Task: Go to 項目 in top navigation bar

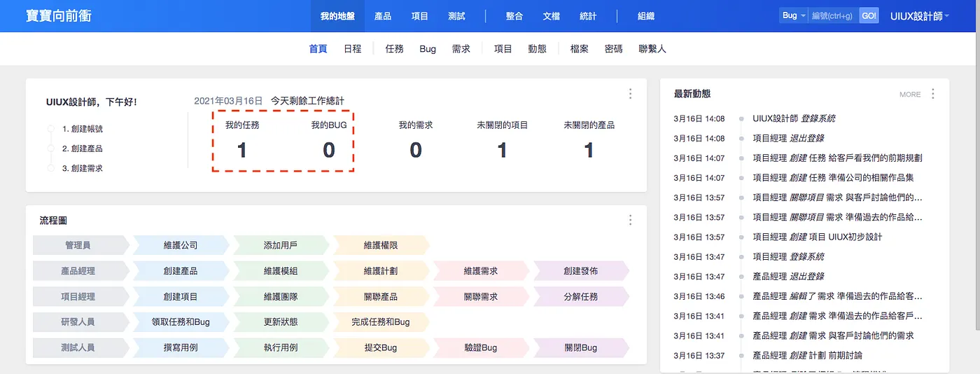Action: 420,16
